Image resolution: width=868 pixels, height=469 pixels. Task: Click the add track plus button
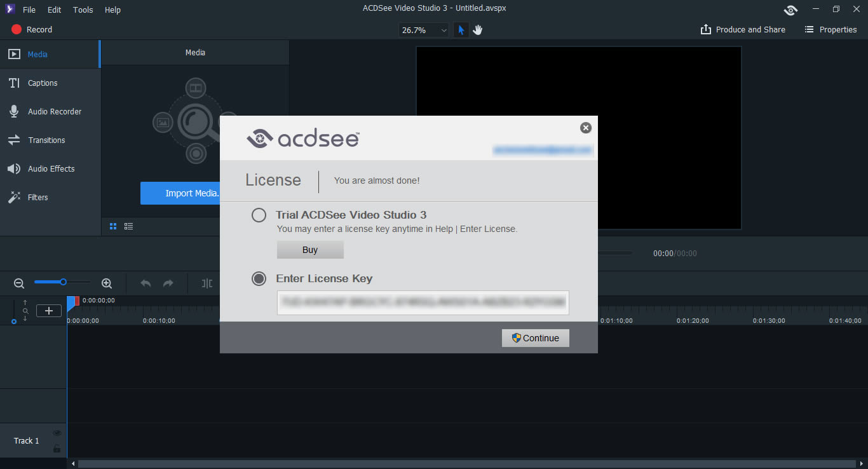pyautogui.click(x=49, y=311)
